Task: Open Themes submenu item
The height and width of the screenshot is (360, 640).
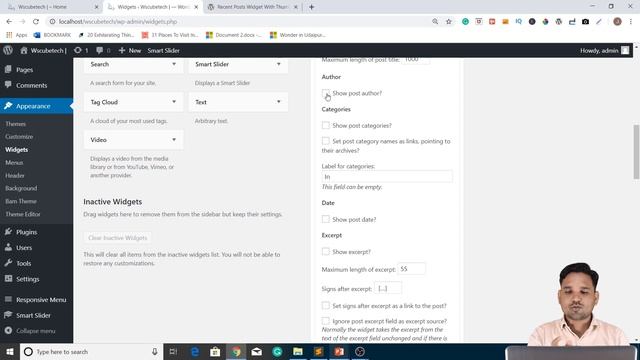Action: (x=16, y=124)
